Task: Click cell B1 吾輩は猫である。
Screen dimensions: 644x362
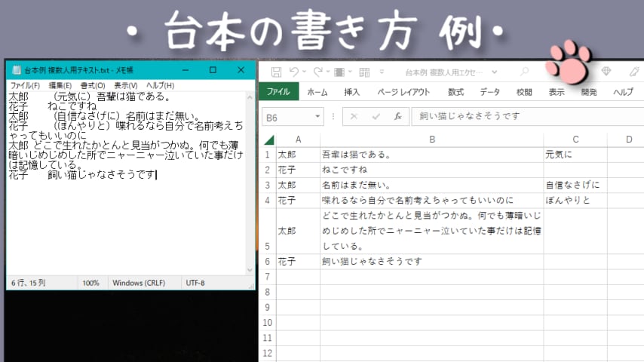Action: pos(431,155)
